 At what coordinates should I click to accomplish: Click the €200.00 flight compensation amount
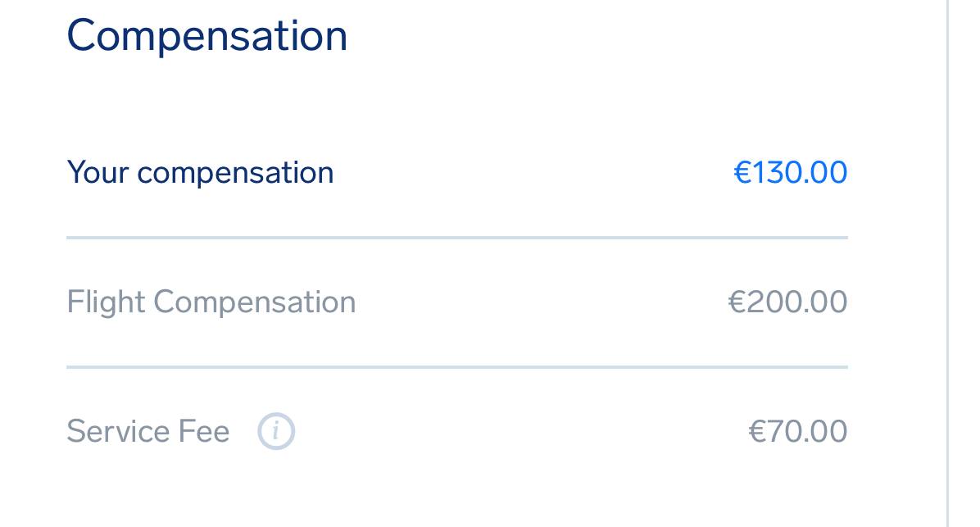[x=787, y=302]
